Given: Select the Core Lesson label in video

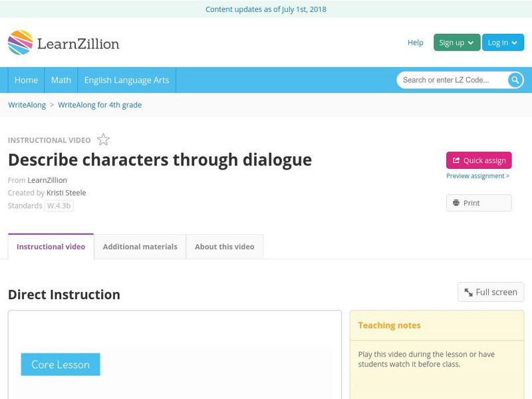Looking at the screenshot, I should pos(60,364).
